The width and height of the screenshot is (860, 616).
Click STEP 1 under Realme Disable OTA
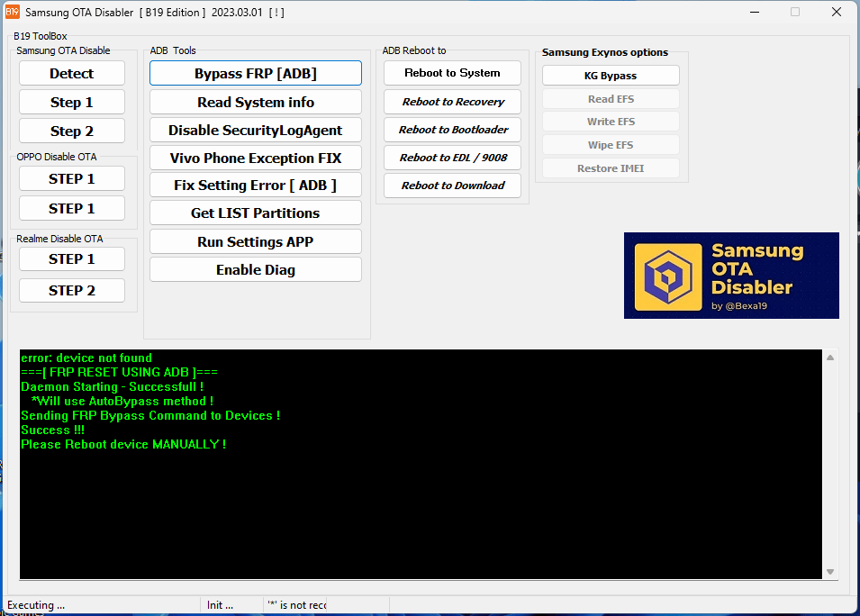pyautogui.click(x=71, y=258)
